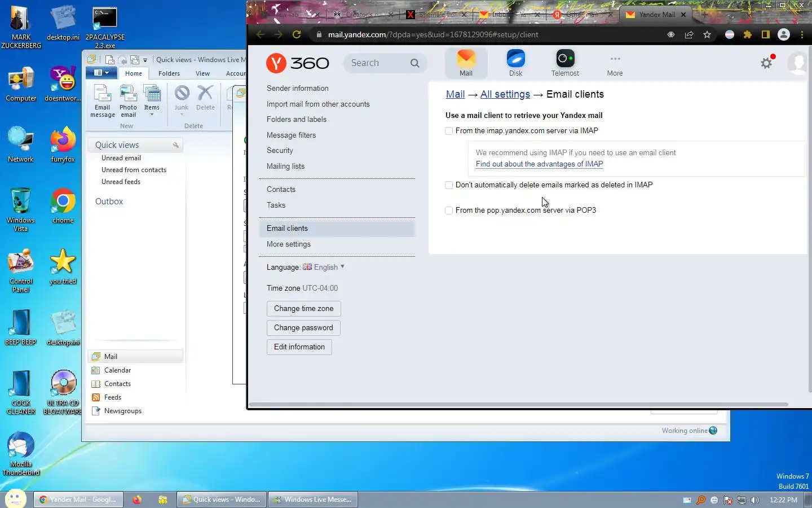Click the magnifier in Yandex search box
This screenshot has width=812, height=508.
pos(415,63)
